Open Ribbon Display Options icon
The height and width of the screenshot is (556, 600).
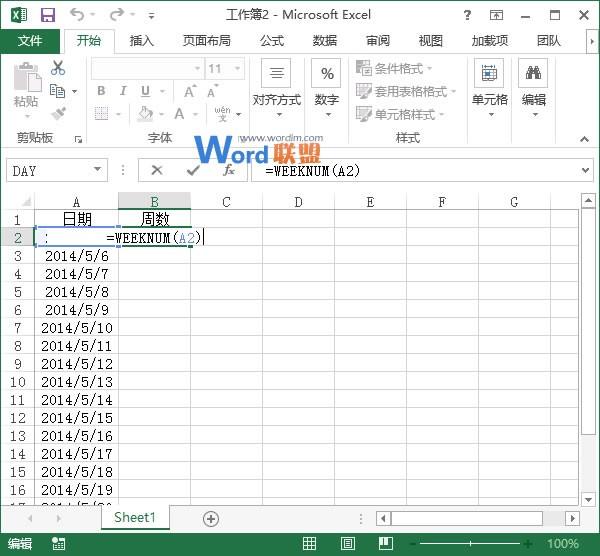[x=496, y=15]
